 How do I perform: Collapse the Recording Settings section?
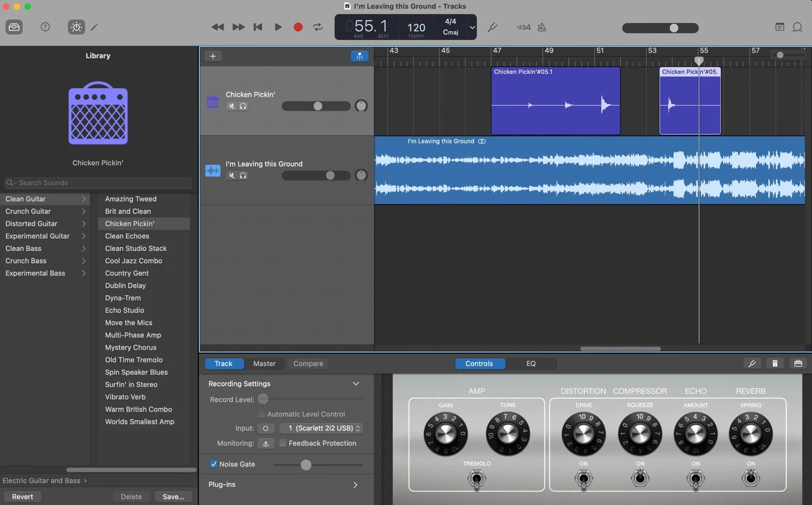point(356,384)
